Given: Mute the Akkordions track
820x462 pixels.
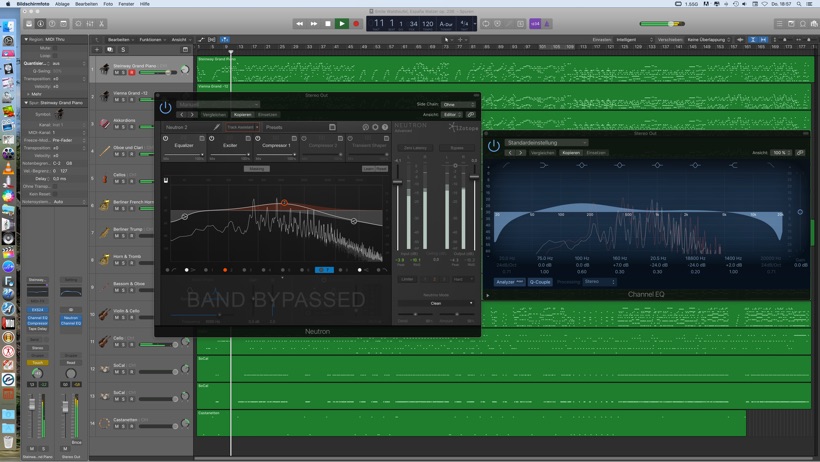Looking at the screenshot, I should (x=117, y=127).
